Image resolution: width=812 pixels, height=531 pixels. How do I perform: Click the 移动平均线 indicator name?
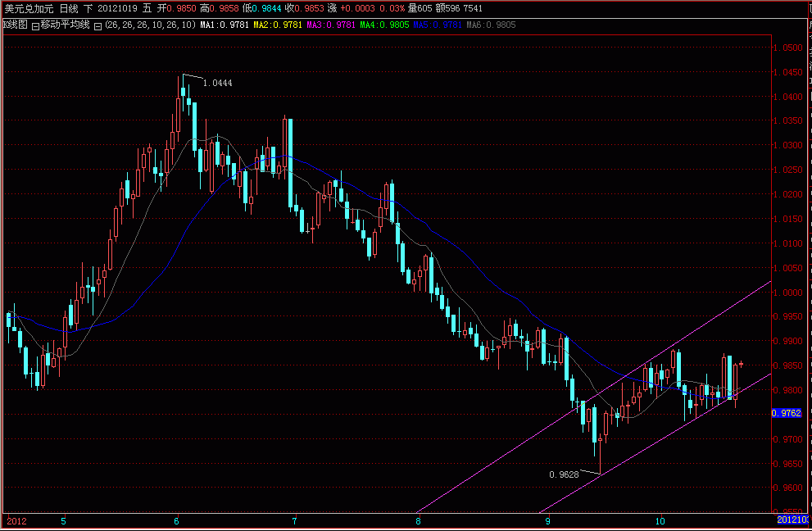pyautogui.click(x=66, y=25)
